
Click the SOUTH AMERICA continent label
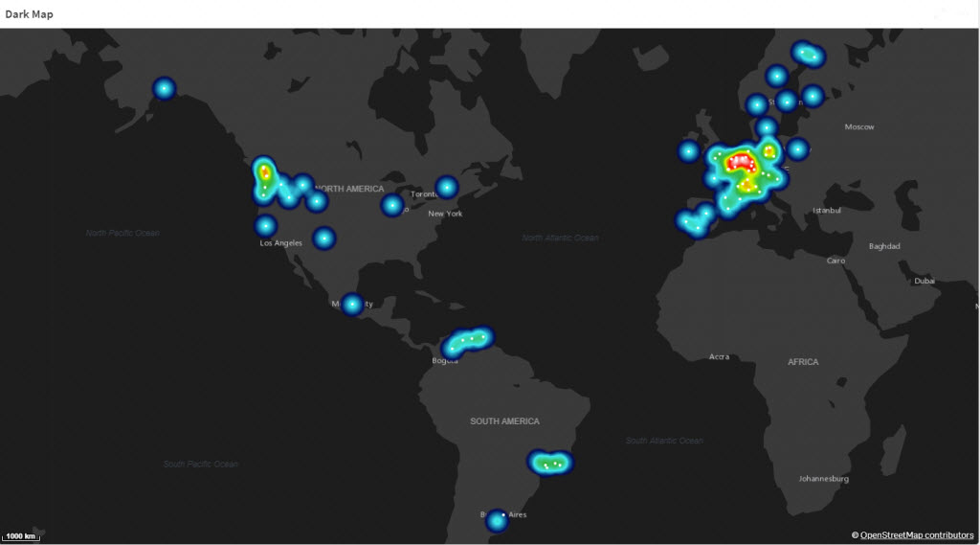(x=504, y=421)
